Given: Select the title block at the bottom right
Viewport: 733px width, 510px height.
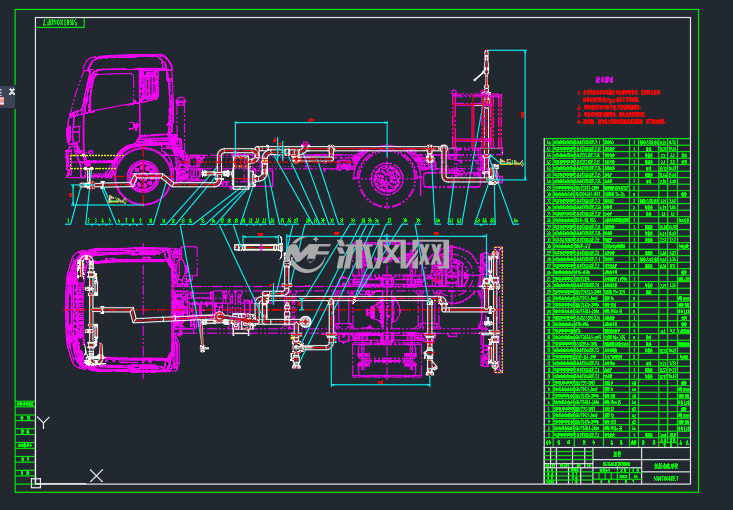Looking at the screenshot, I should click(x=617, y=466).
